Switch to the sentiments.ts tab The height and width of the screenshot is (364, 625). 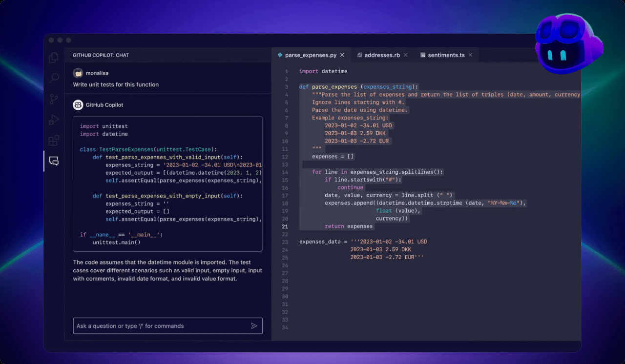tap(446, 55)
